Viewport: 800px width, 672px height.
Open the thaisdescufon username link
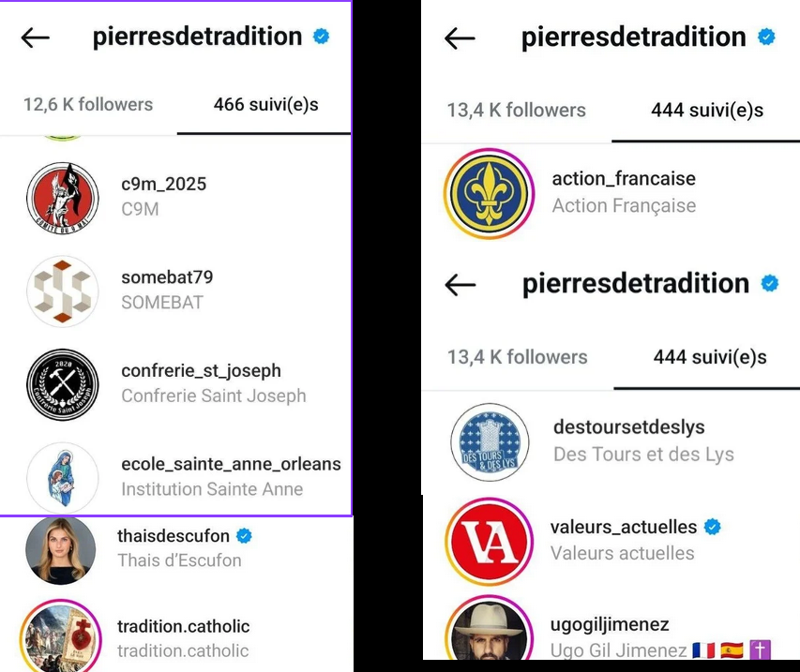174,536
